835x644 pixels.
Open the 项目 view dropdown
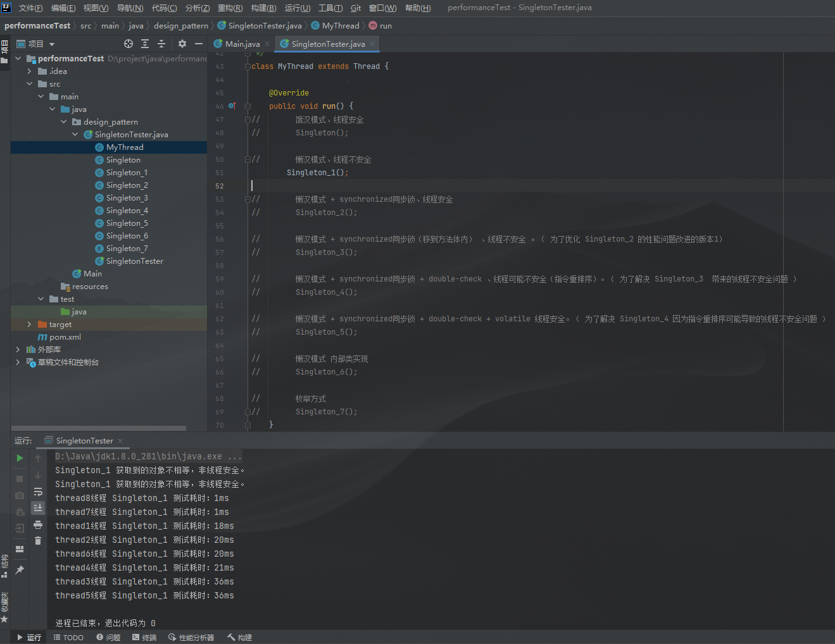[x=52, y=44]
